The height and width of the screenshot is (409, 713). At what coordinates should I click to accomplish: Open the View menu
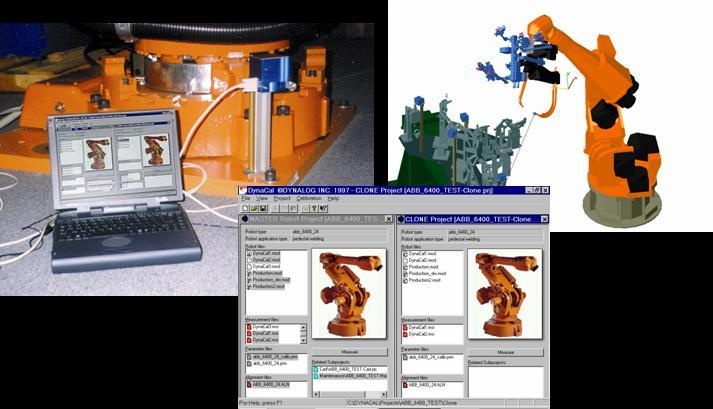point(261,198)
